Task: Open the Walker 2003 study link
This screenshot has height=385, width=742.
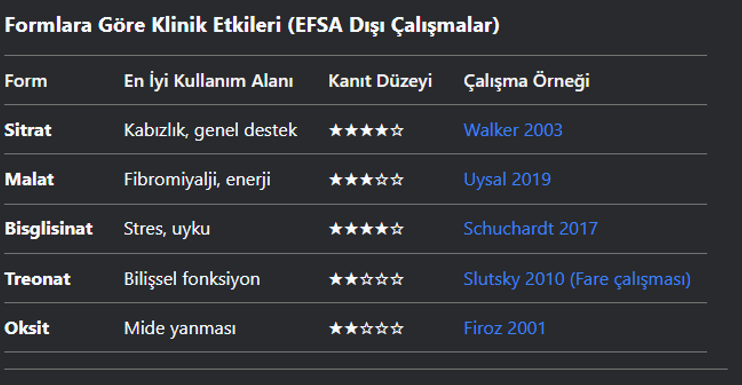Action: (x=513, y=130)
